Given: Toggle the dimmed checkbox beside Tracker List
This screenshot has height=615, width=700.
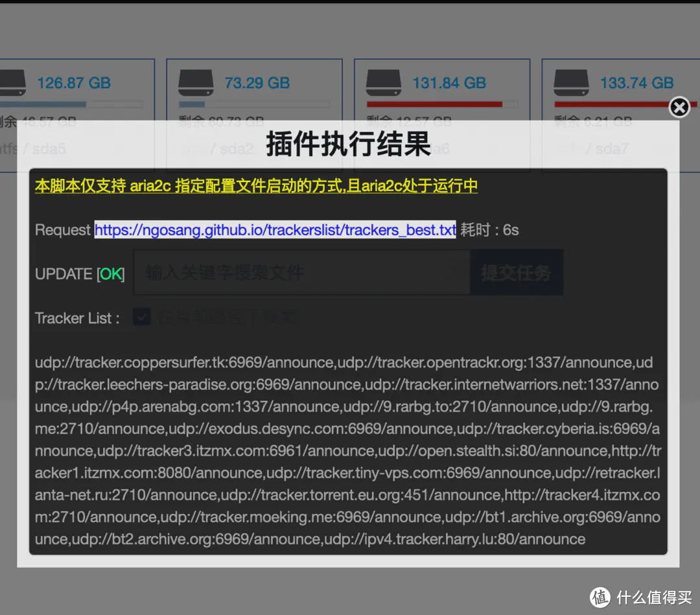Looking at the screenshot, I should point(142,318).
